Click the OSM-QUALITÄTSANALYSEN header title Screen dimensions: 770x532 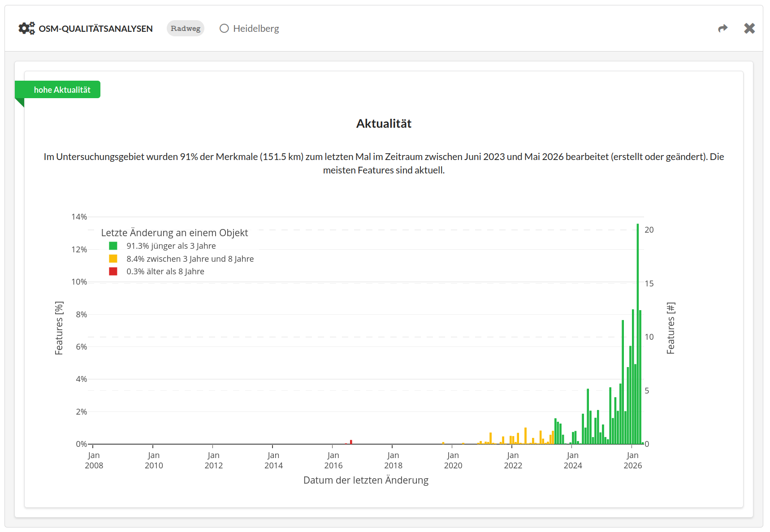pos(95,29)
